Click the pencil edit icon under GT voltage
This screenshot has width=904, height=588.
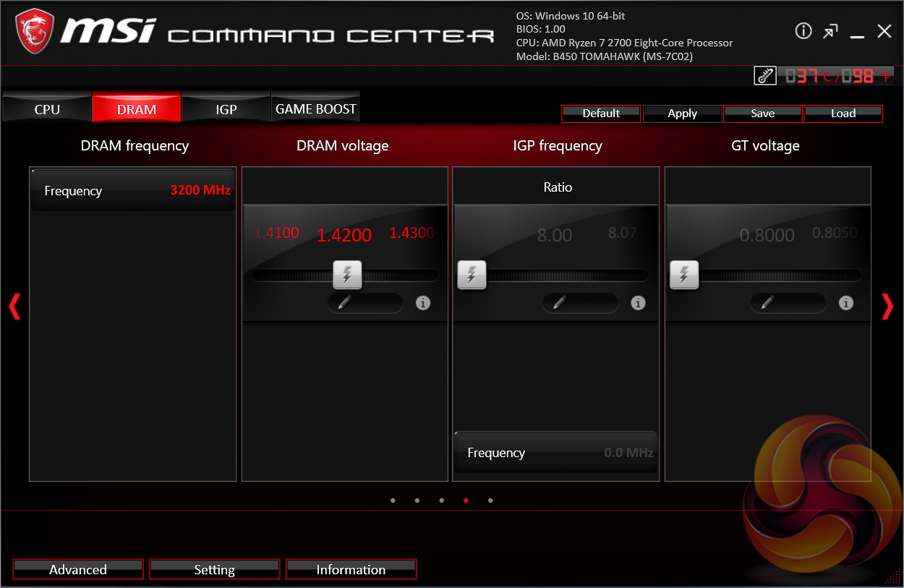pos(767,303)
